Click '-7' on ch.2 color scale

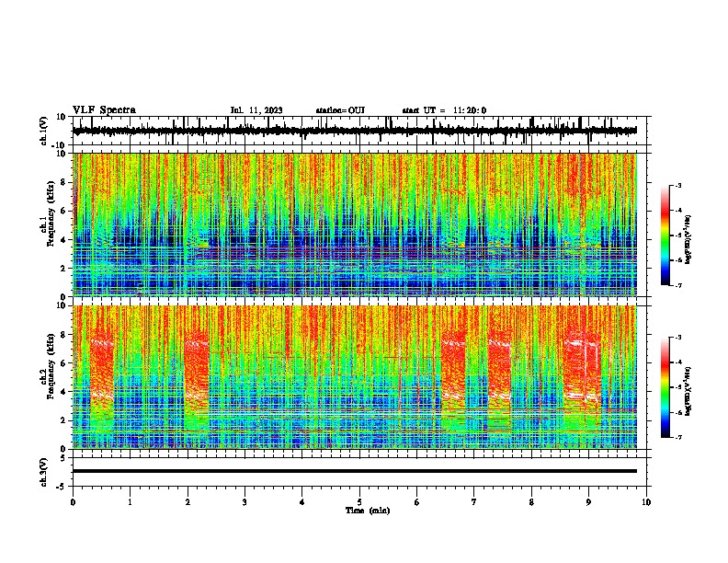tap(677, 437)
